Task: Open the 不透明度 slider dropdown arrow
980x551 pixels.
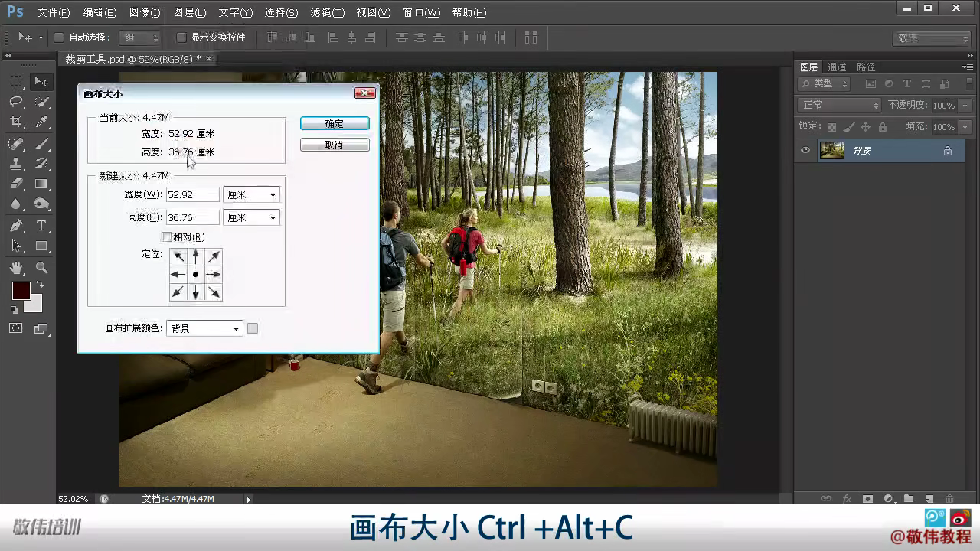Action: tap(965, 106)
